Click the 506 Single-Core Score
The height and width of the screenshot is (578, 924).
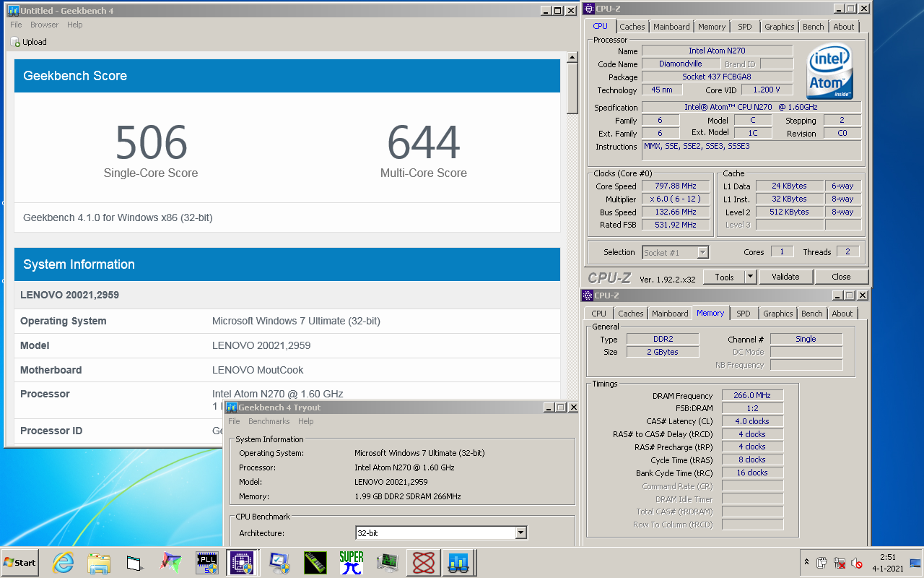[151, 142]
